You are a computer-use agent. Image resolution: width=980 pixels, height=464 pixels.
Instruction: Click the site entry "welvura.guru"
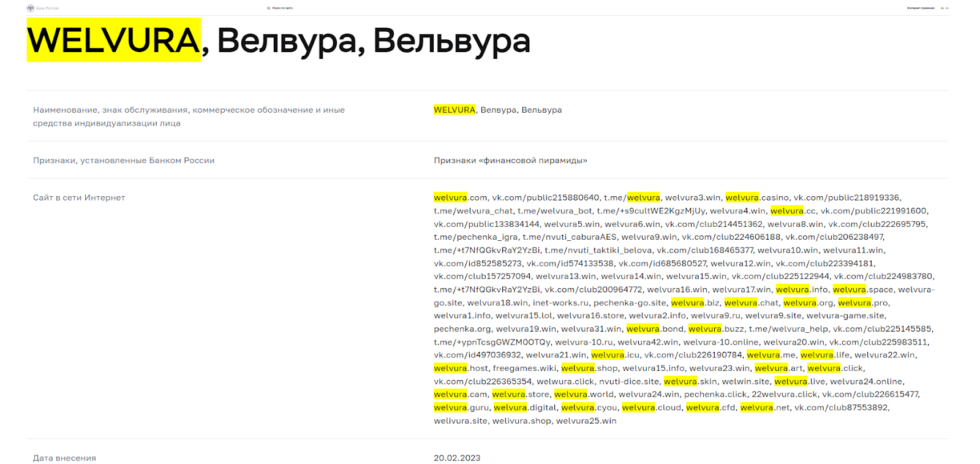pos(461,408)
